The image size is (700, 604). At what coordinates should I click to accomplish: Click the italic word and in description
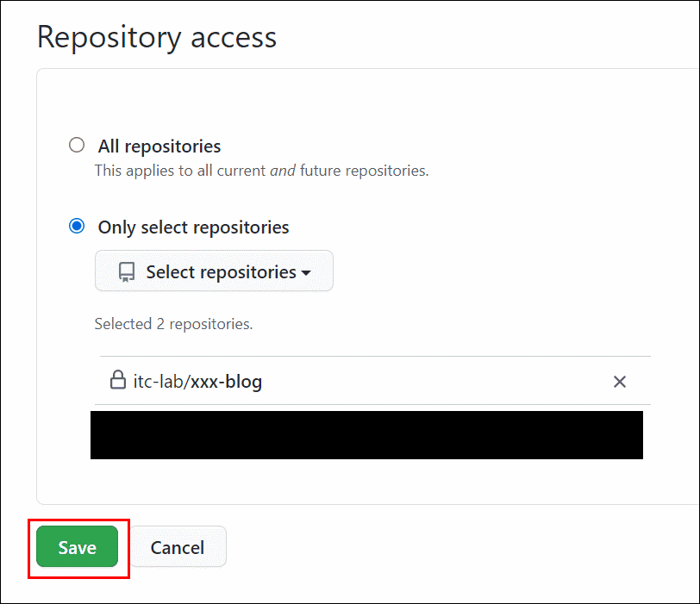click(x=283, y=171)
